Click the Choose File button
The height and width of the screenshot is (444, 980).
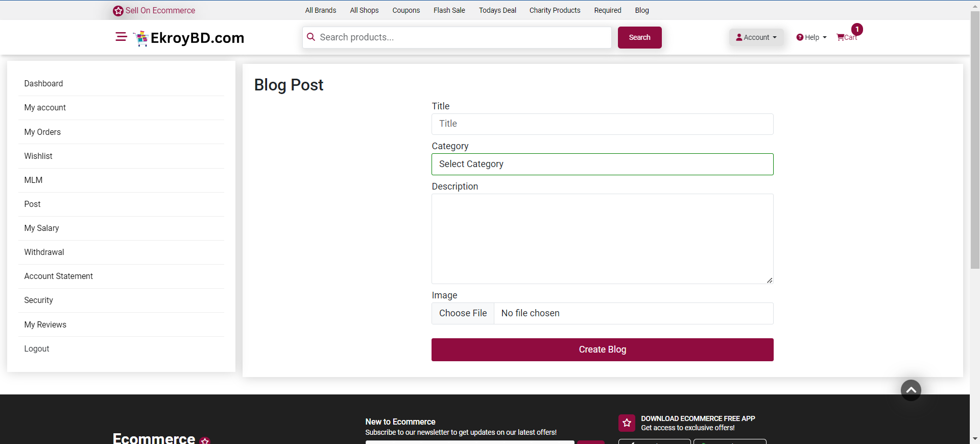tap(463, 313)
